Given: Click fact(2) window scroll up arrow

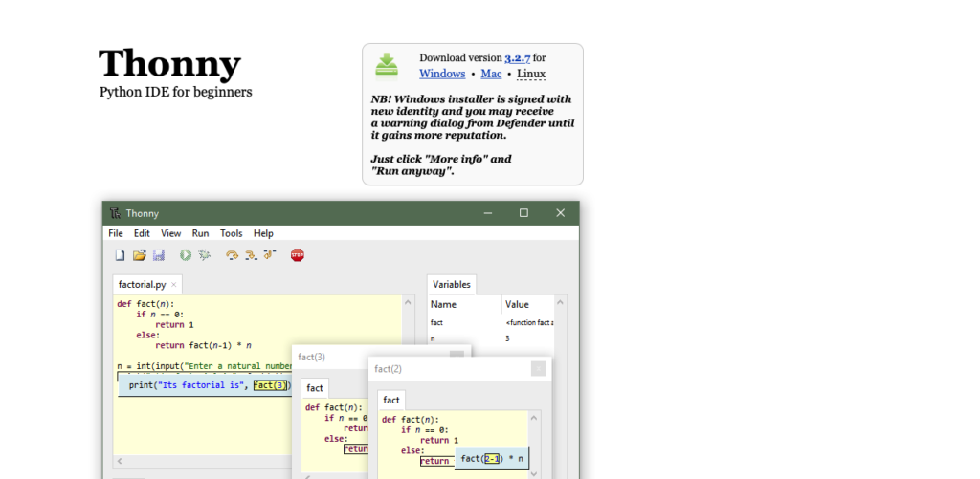Looking at the screenshot, I should 533,418.
